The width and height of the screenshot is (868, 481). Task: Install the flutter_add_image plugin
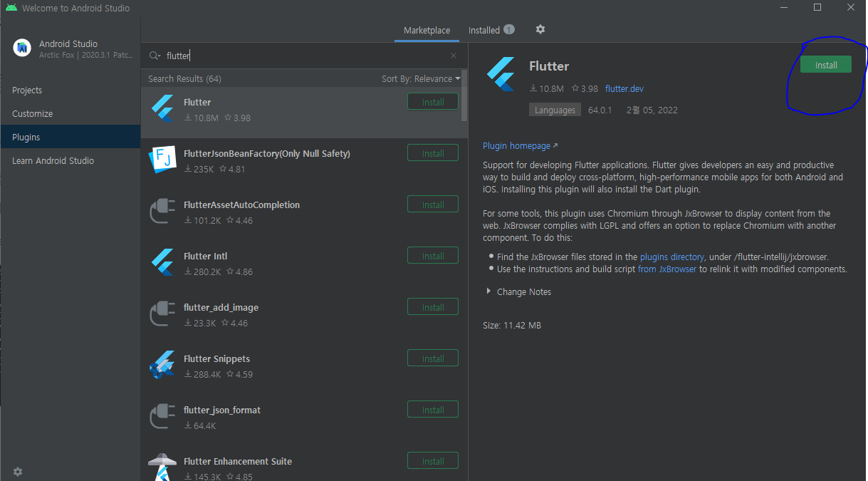tap(433, 307)
